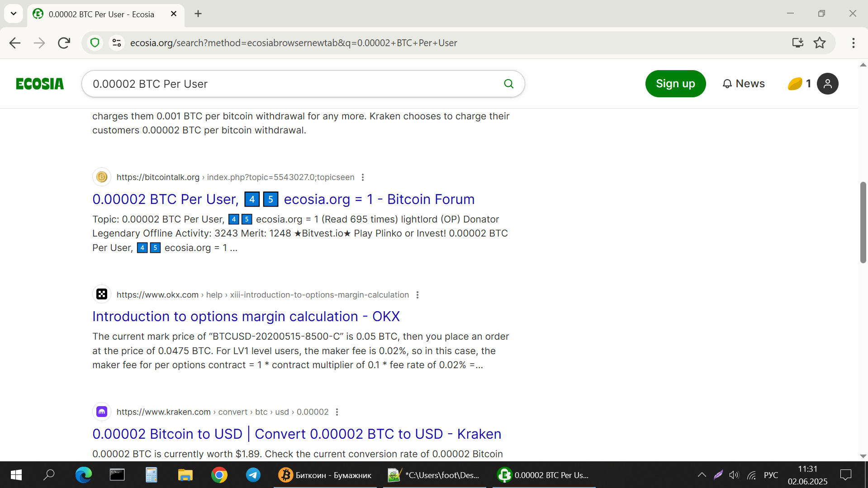Open the user profile avatar menu
This screenshot has width=868, height=488.
828,84
